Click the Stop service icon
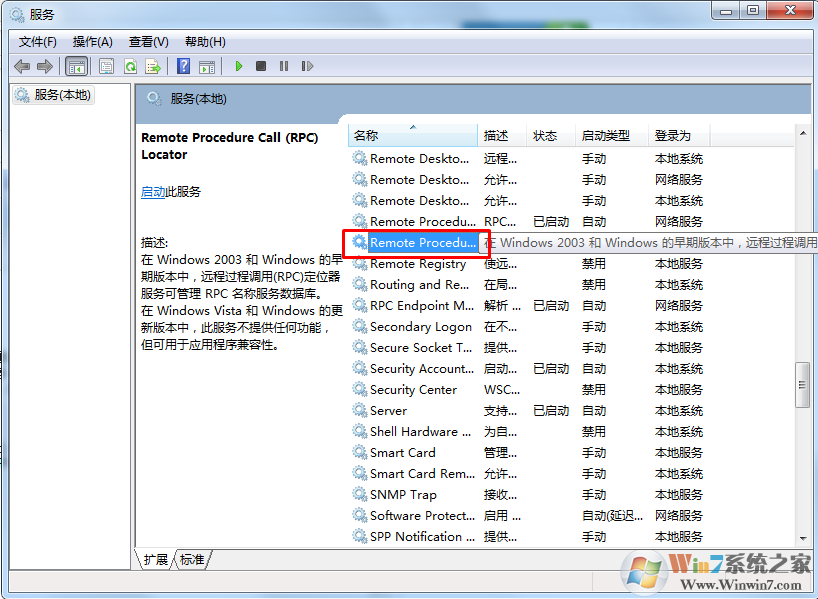This screenshot has height=599, width=818. 261,66
